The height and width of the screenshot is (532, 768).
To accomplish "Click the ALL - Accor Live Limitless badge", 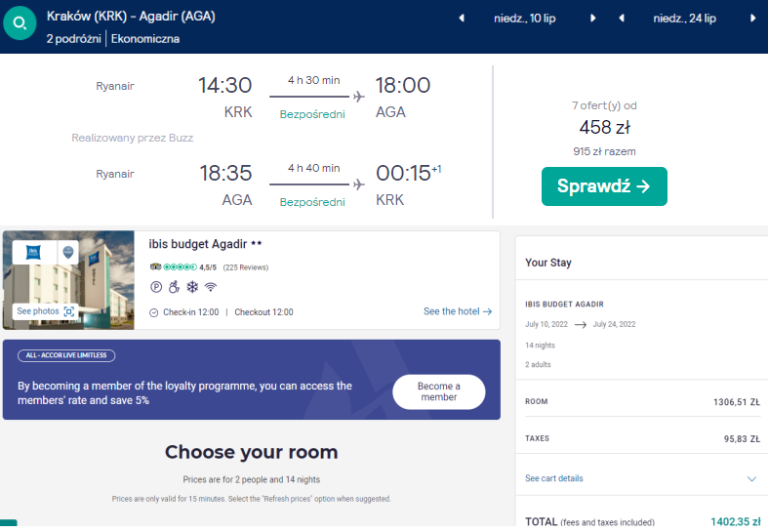I will (x=66, y=355).
